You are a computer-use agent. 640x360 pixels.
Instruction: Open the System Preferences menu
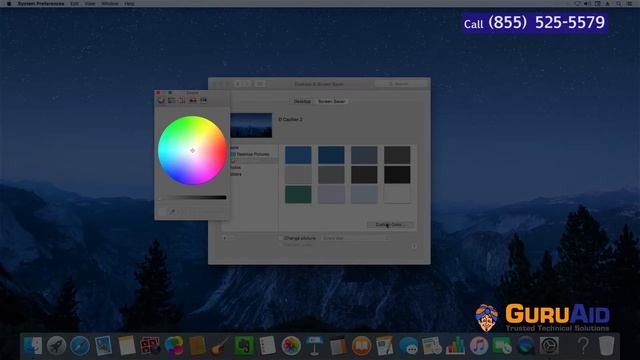(x=41, y=3)
